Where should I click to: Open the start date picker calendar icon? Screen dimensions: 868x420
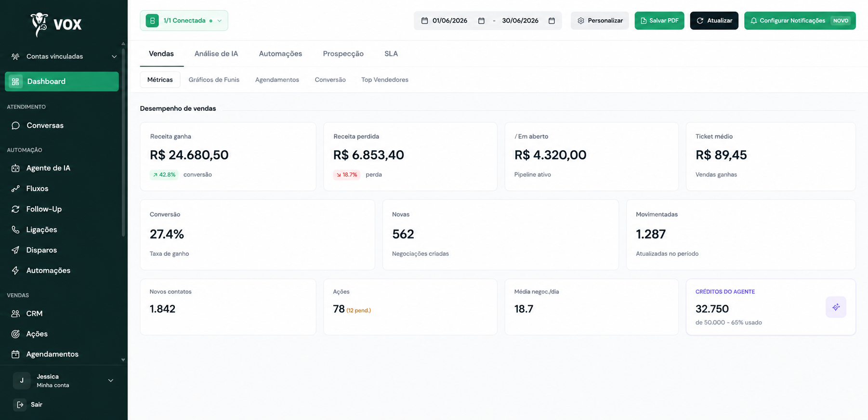point(481,21)
